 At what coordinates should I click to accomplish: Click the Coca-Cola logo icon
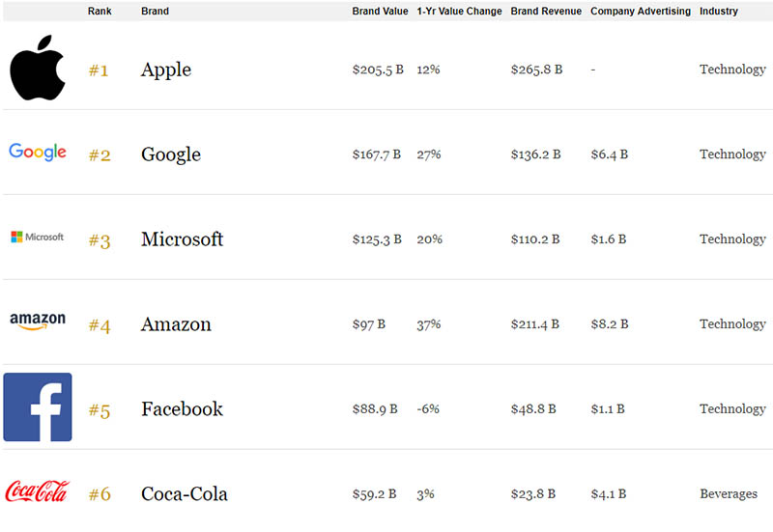coord(37,491)
